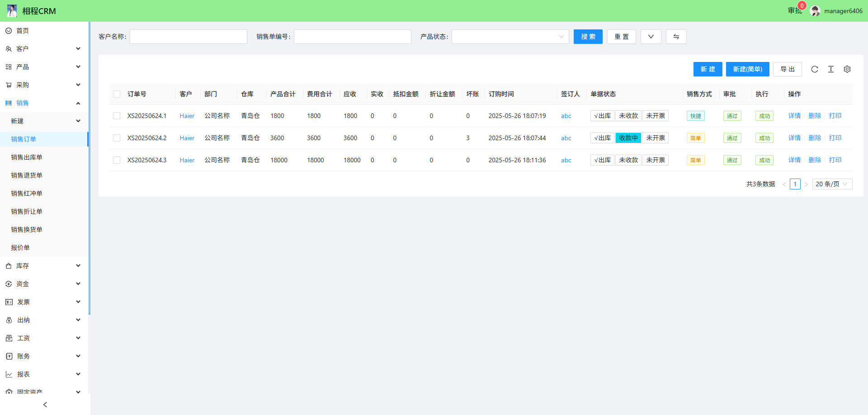Open the table column settings gear icon
The width and height of the screenshot is (868, 415).
(x=847, y=69)
